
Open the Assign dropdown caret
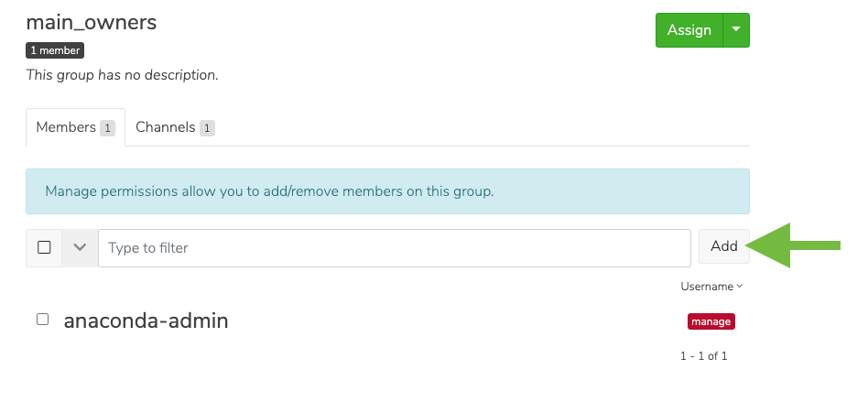pyautogui.click(x=736, y=30)
